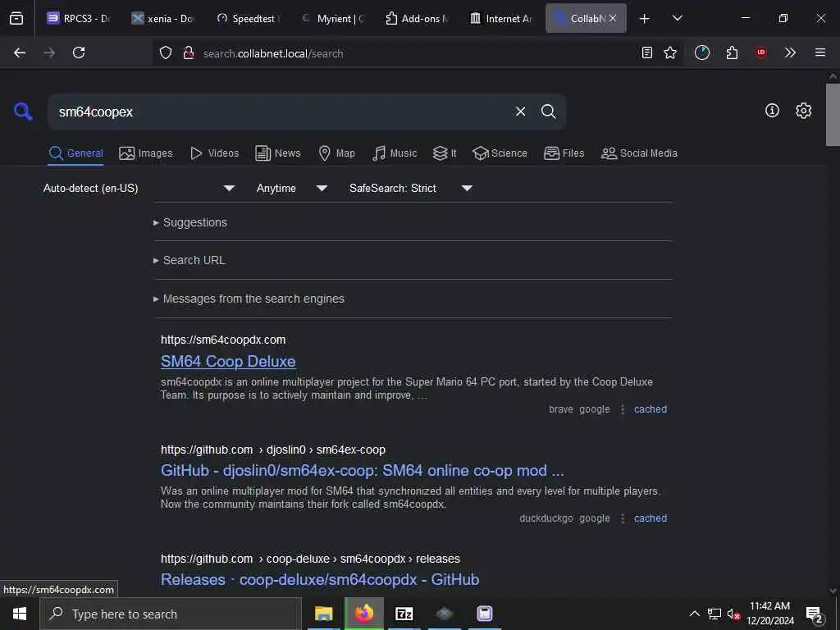Image resolution: width=840 pixels, height=630 pixels.
Task: Click Windows taskbar search box
Action: pyautogui.click(x=171, y=614)
